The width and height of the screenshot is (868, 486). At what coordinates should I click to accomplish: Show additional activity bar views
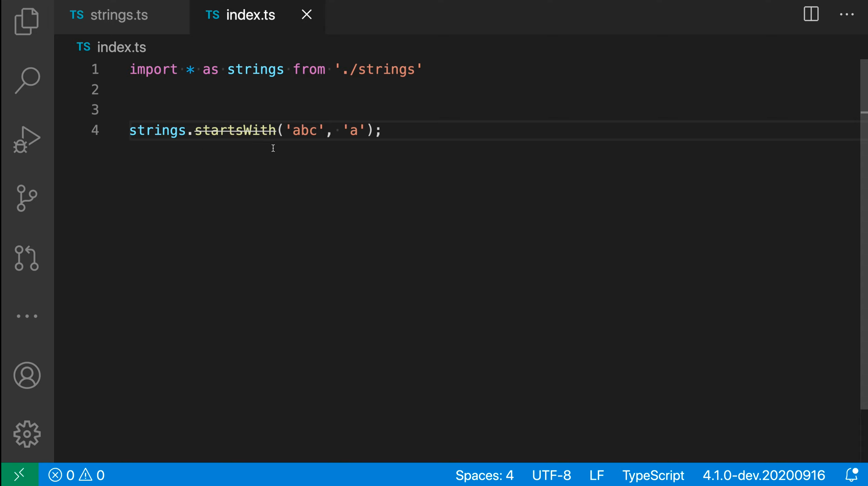27,316
